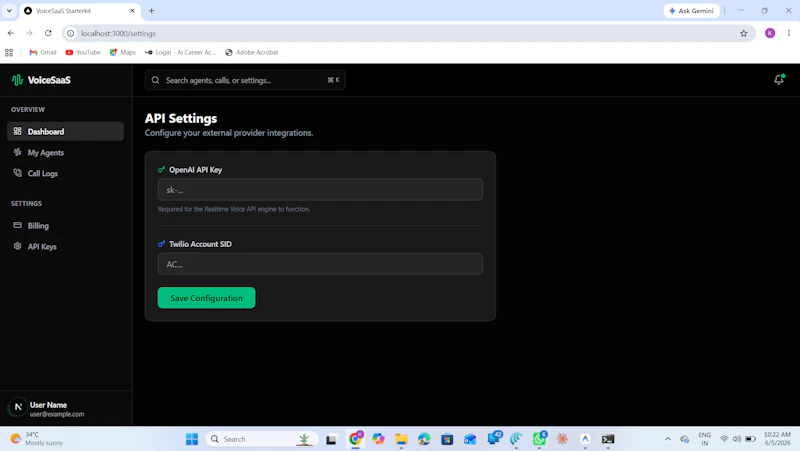Open File Explorer from the taskbar
The image size is (800, 451).
click(401, 439)
